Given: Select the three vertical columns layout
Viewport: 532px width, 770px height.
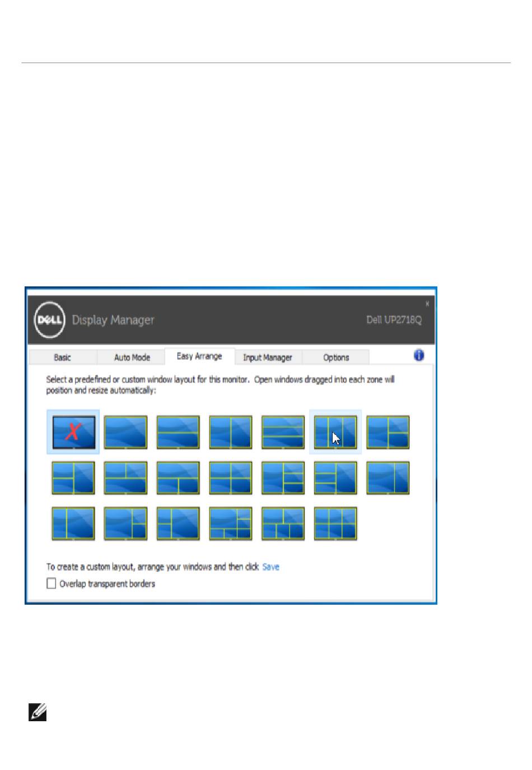Looking at the screenshot, I should click(x=335, y=432).
